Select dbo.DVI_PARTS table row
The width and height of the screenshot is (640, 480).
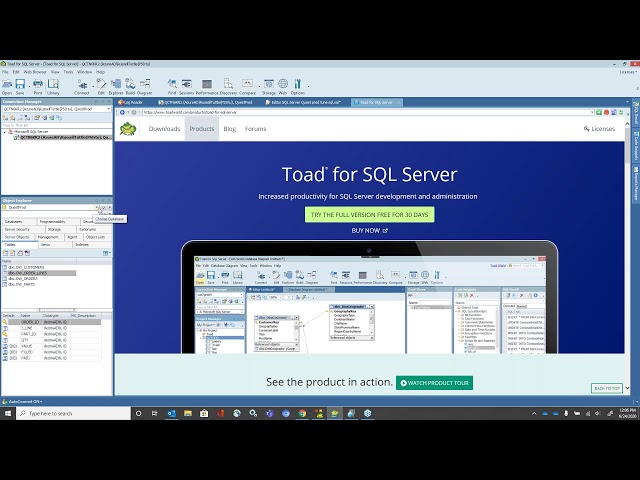[22, 284]
